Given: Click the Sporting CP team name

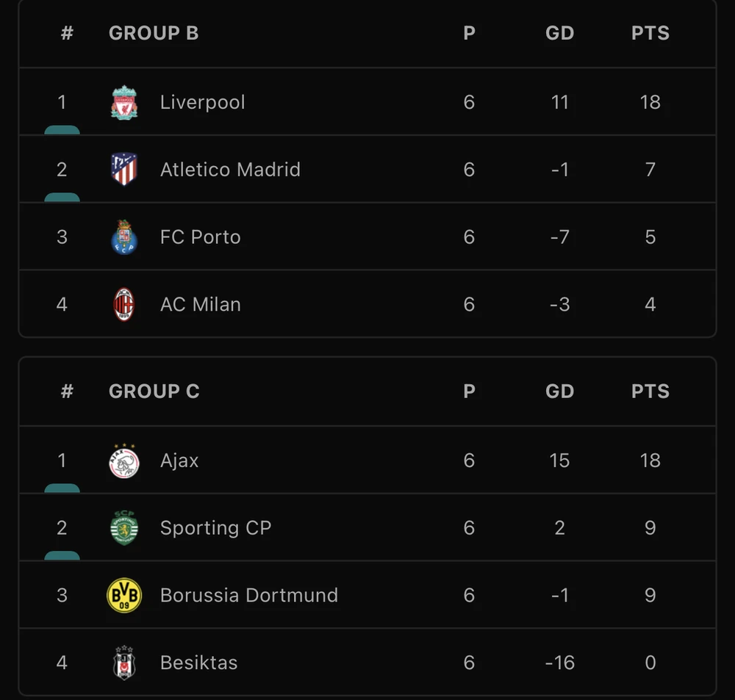Looking at the screenshot, I should [x=215, y=528].
